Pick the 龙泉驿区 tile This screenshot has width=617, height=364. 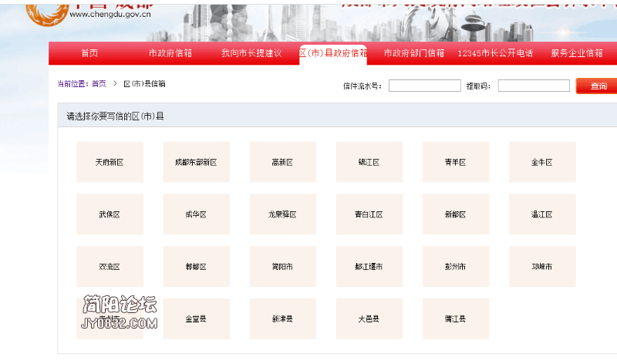[x=282, y=214]
